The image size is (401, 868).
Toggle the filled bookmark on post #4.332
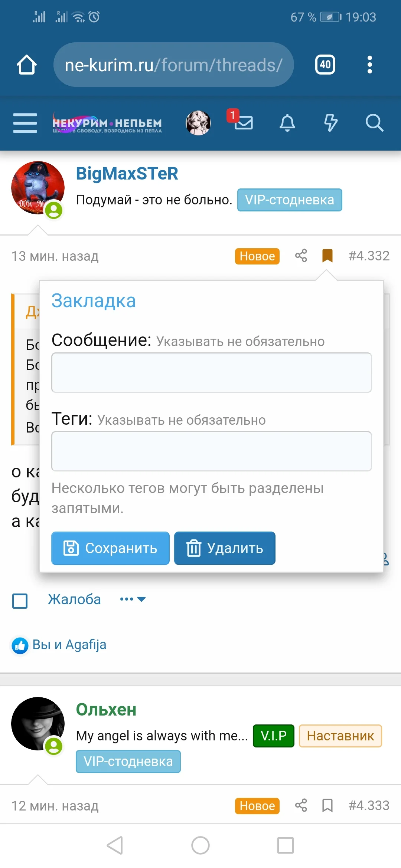coord(327,256)
